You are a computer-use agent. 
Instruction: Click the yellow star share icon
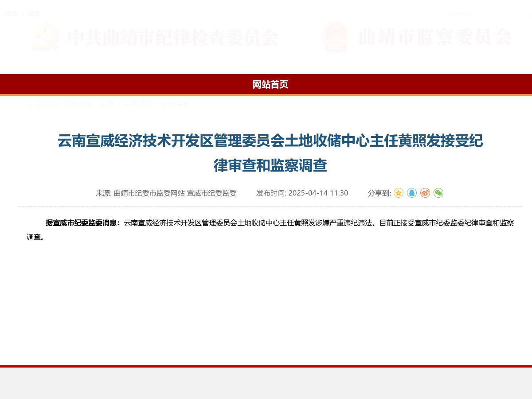tap(399, 193)
